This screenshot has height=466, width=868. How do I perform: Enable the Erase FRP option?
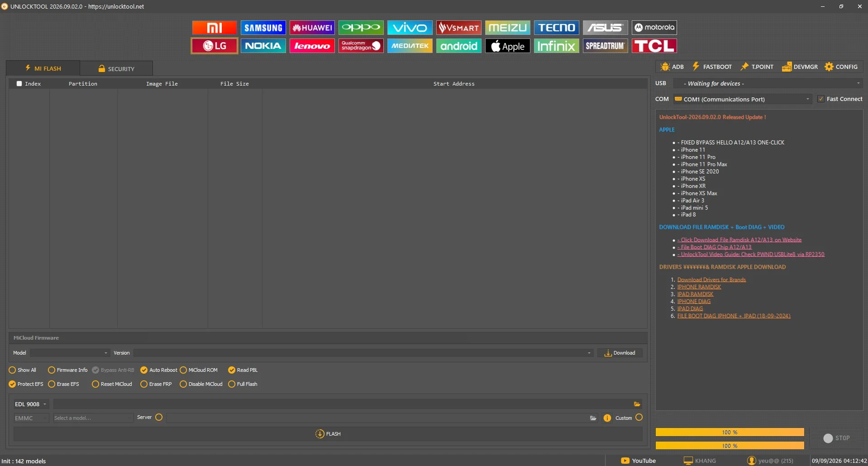(156, 384)
